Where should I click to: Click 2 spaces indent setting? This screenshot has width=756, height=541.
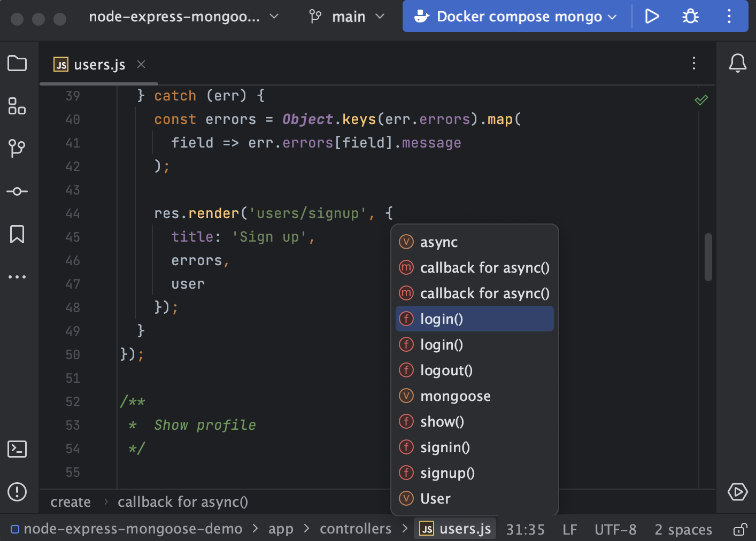pyautogui.click(x=683, y=529)
